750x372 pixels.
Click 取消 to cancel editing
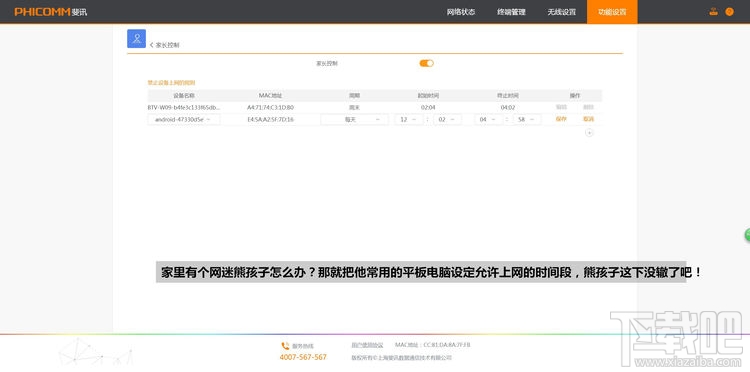point(588,119)
